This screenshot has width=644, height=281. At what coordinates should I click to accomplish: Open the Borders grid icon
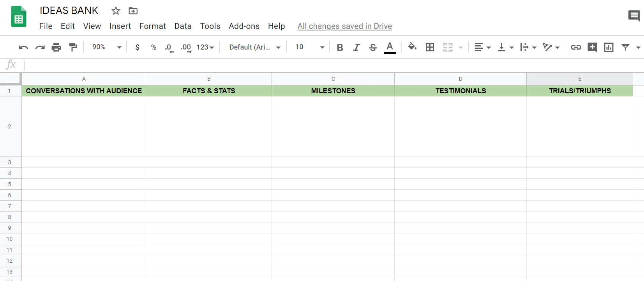point(430,47)
